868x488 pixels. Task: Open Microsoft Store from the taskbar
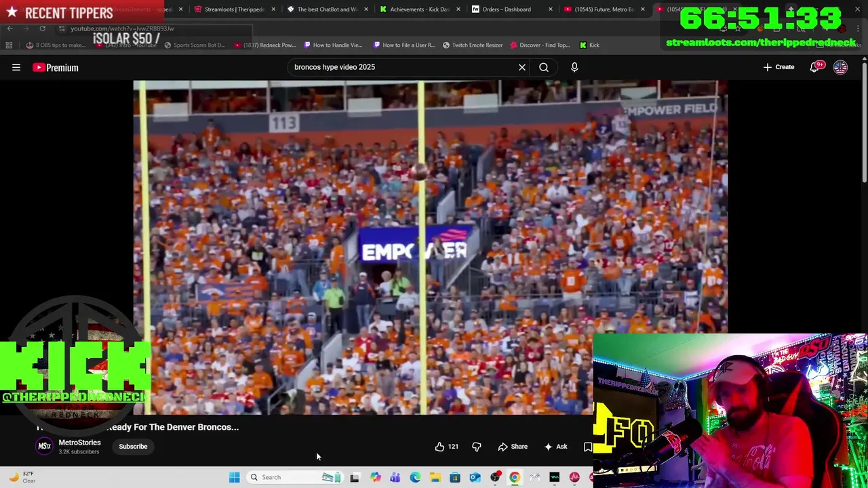click(x=455, y=477)
